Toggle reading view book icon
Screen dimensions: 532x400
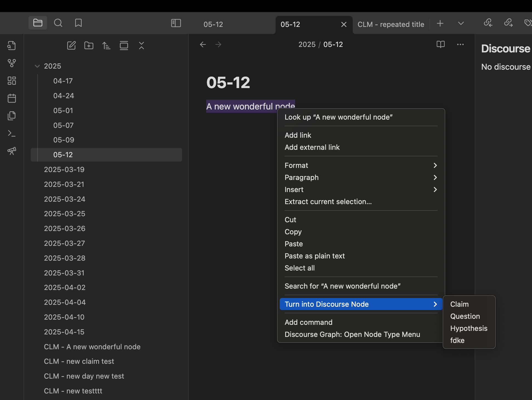click(x=440, y=44)
